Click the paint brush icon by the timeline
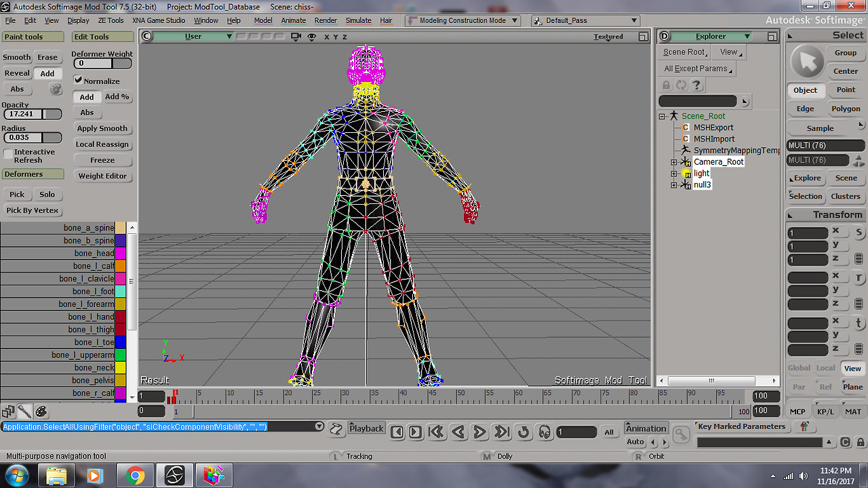Viewport: 868px width, 488px height. pyautogui.click(x=24, y=411)
